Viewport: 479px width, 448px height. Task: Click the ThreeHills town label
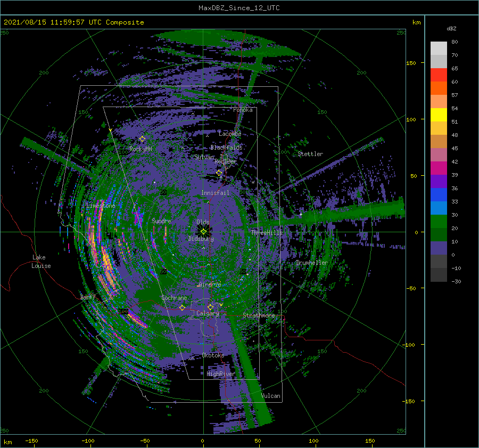[267, 233]
